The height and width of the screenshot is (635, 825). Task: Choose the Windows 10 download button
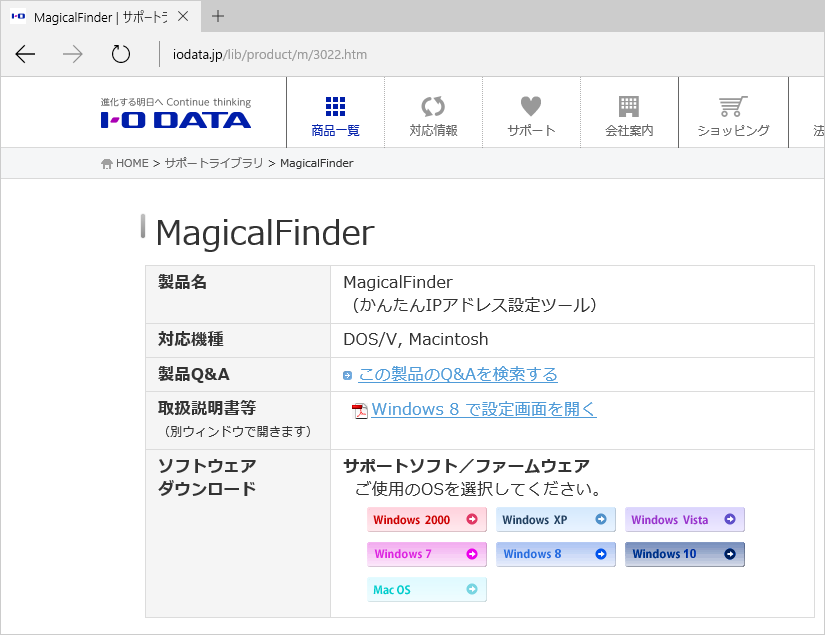(685, 555)
